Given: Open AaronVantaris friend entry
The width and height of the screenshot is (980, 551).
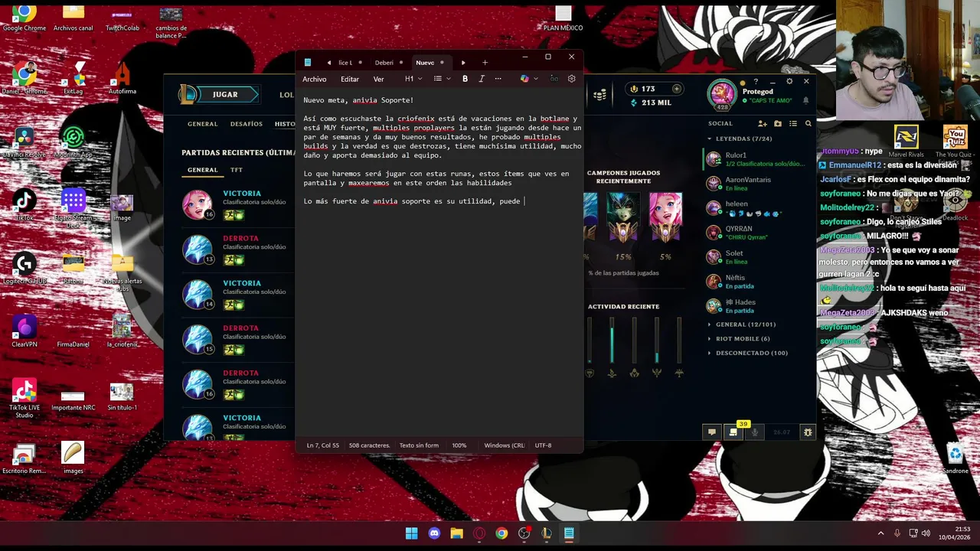Looking at the screenshot, I should [x=758, y=184].
